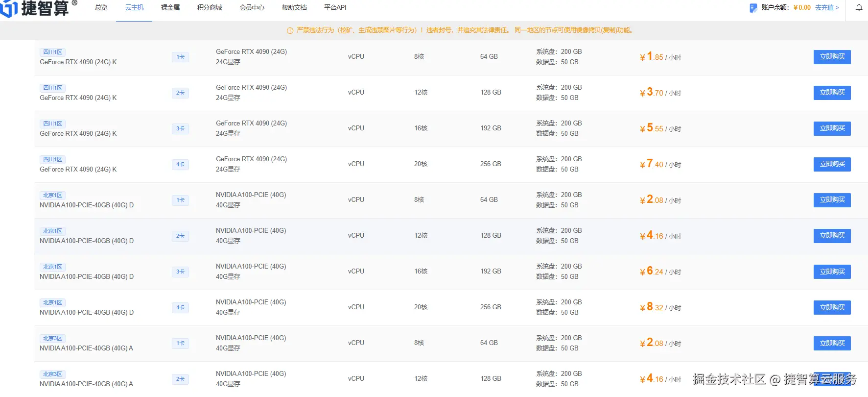Click the ¥6.24 / 小时 price
Screen dimensions: 868x397
pos(660,272)
